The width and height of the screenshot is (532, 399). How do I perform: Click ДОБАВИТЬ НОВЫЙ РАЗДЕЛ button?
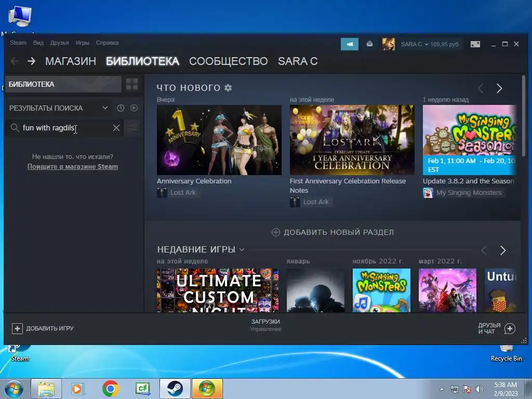(x=333, y=232)
